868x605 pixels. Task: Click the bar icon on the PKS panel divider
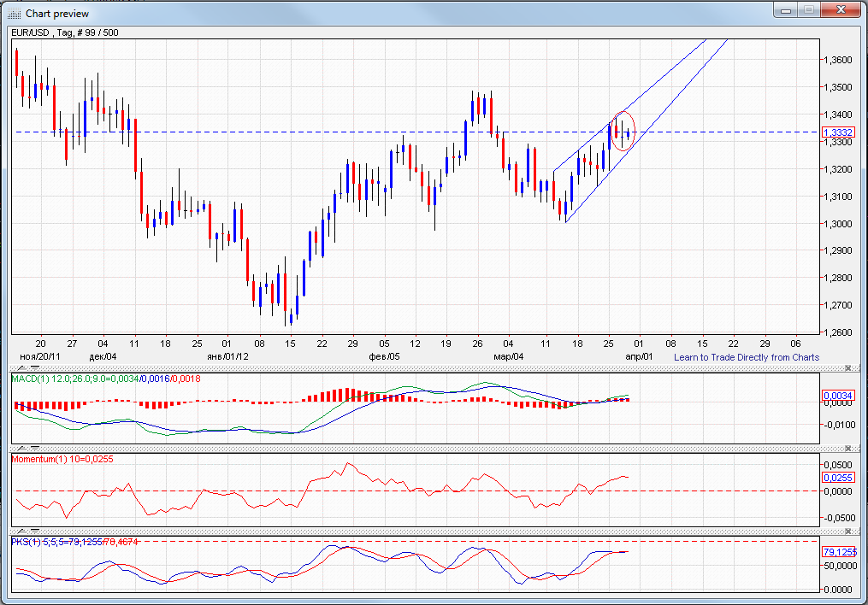point(35,532)
